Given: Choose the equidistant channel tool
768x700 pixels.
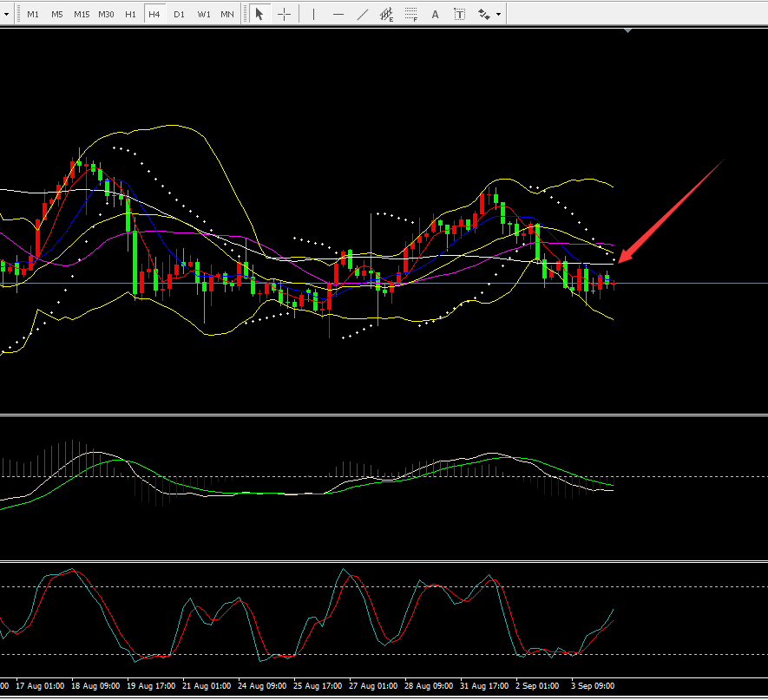Looking at the screenshot, I should (387, 14).
